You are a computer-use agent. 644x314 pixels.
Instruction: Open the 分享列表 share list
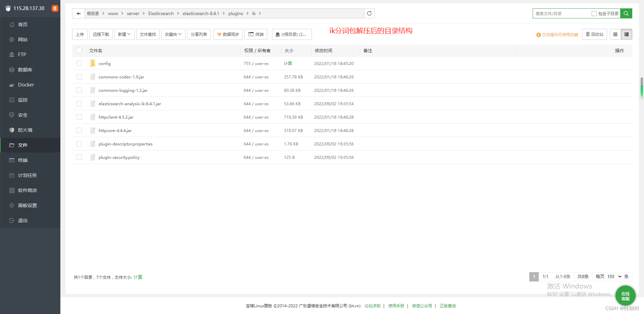point(199,34)
